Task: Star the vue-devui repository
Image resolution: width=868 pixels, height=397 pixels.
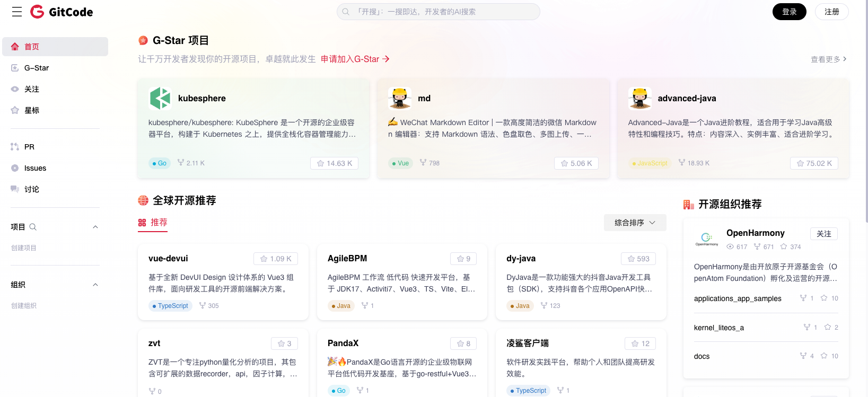Action: point(275,259)
